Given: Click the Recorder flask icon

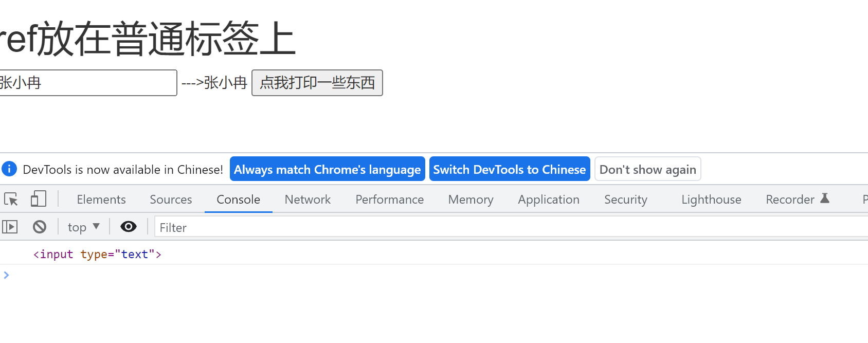Looking at the screenshot, I should click(825, 198).
